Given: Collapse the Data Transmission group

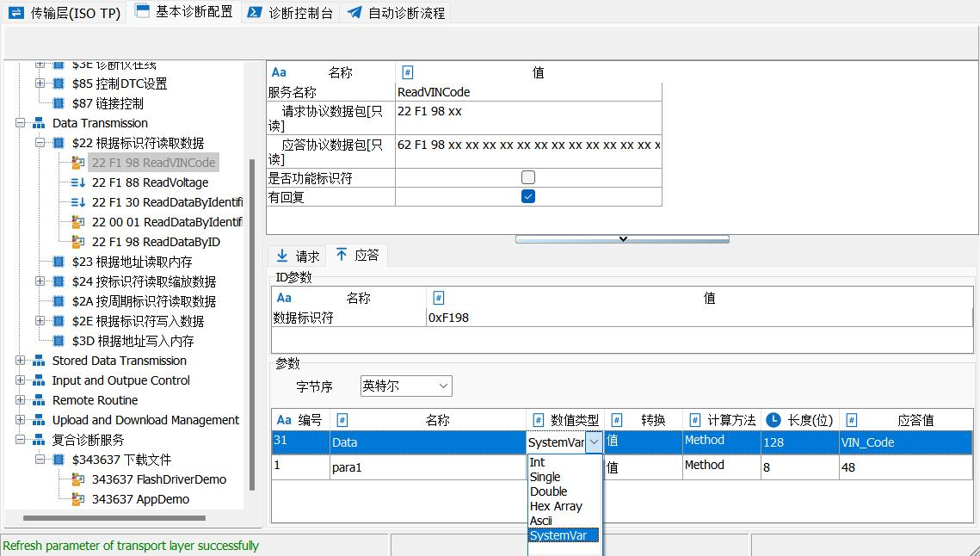Looking at the screenshot, I should 20,122.
